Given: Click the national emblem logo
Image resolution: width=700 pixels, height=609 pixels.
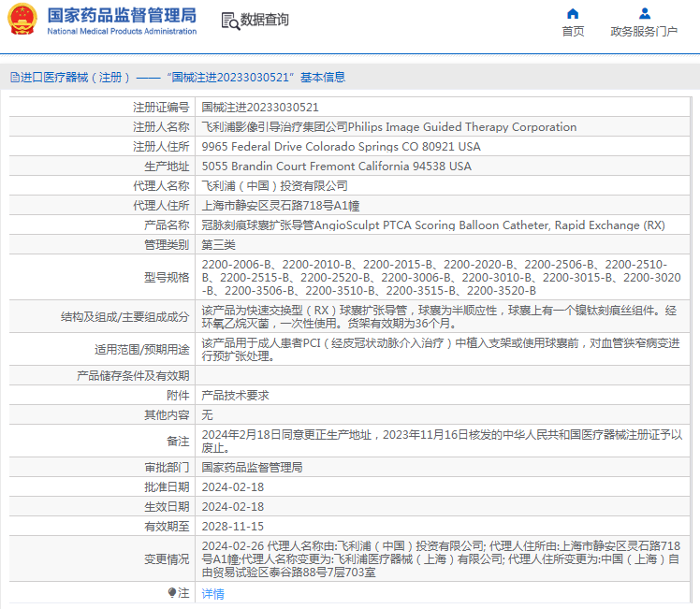Looking at the screenshot, I should tap(22, 20).
